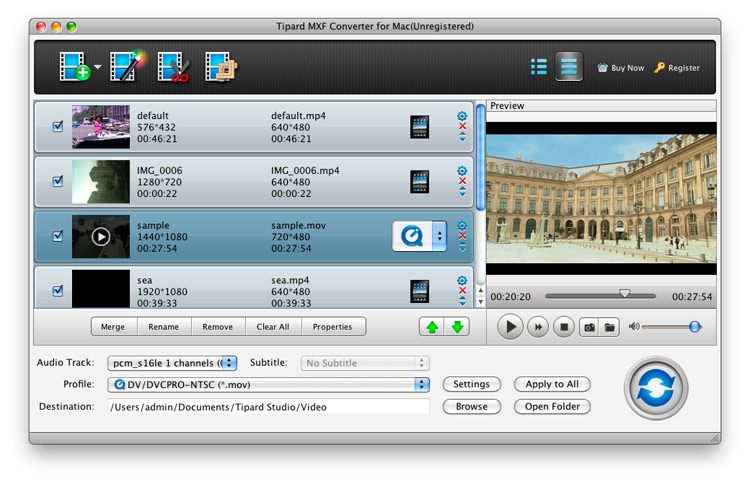Open settings gear for IMG_0006 row

[x=462, y=171]
